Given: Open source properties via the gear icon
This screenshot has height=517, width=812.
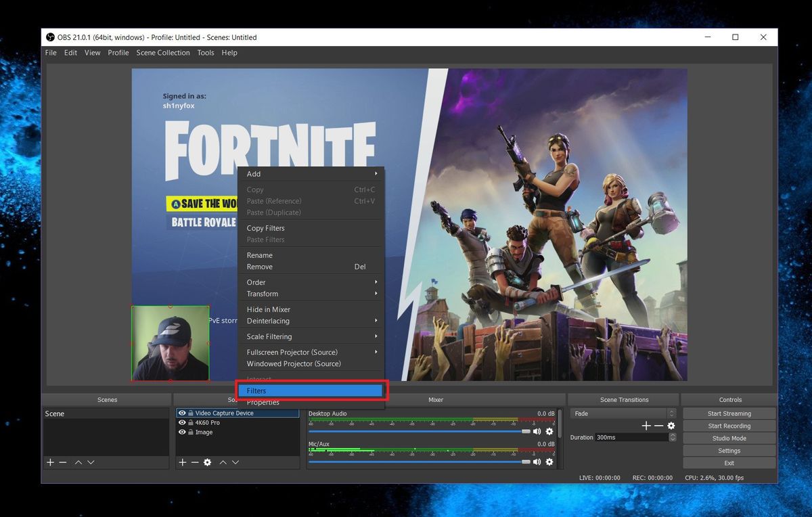Looking at the screenshot, I should 207,462.
